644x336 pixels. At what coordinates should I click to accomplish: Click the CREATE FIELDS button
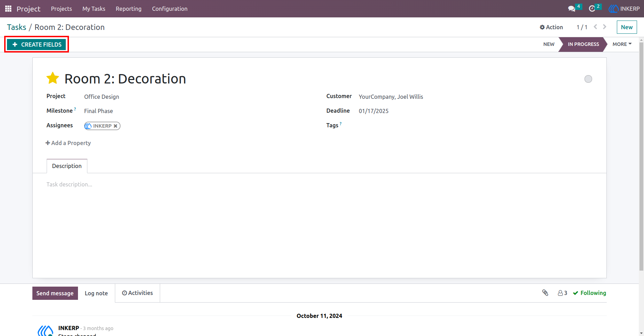tap(37, 45)
